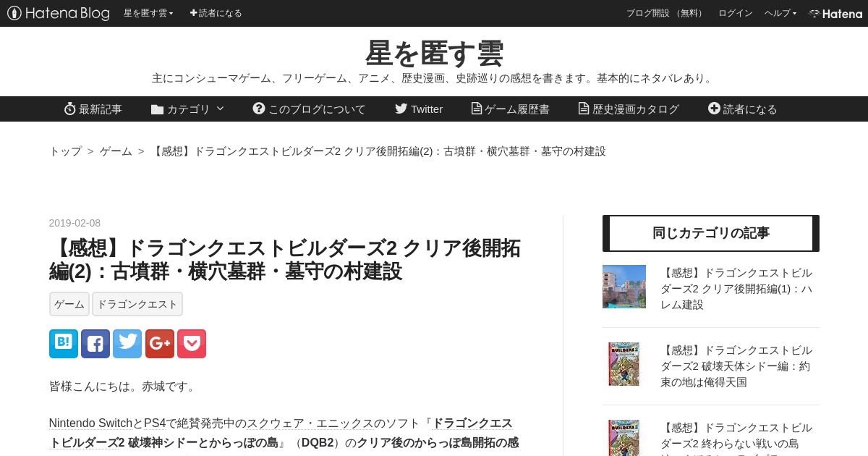Click the Nintendo Switch keyword link
The height and width of the screenshot is (456, 868).
(91, 423)
